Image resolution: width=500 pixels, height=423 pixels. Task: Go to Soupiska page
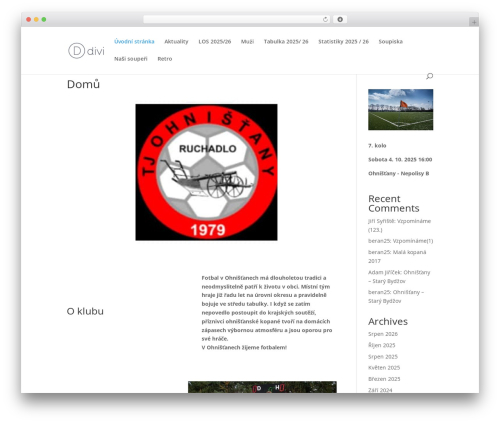391,41
